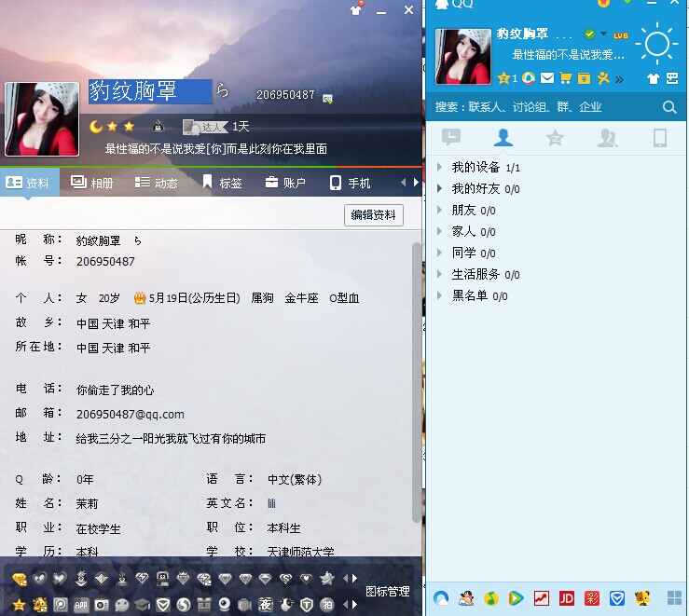The height and width of the screenshot is (616, 689).
Task: Open skin changer shirt icon in QQ panel
Action: pos(654,78)
